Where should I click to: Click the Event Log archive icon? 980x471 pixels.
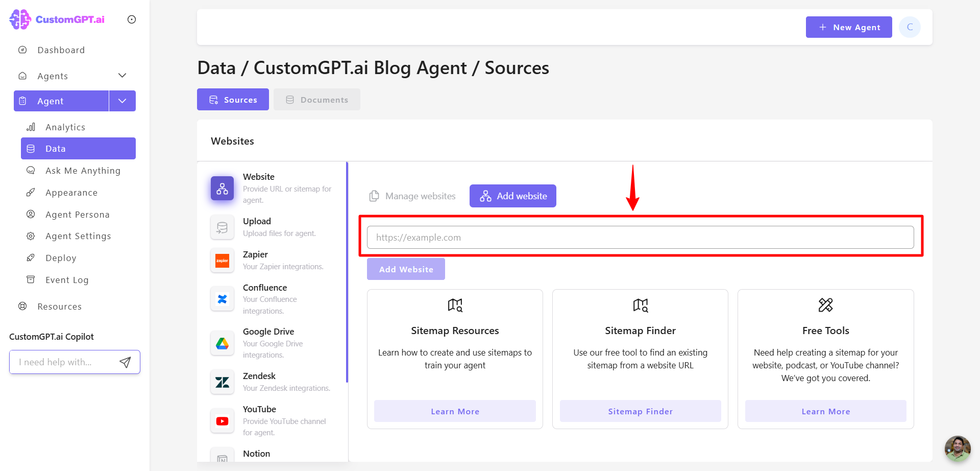tap(31, 279)
